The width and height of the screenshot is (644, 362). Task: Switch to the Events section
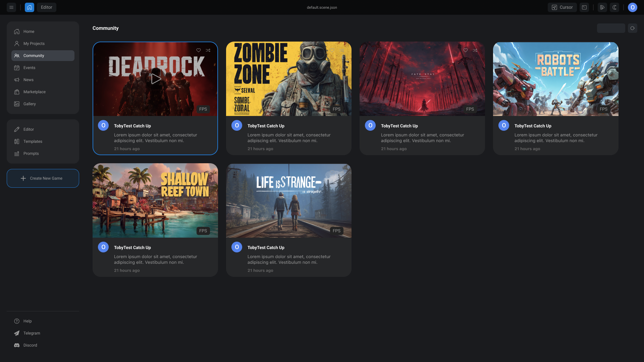[x=30, y=67]
